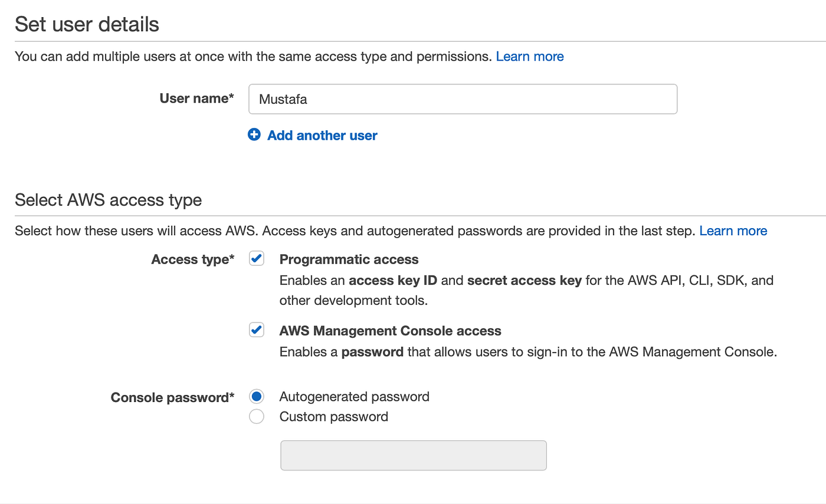
Task: Uncheck the Programmatic access checkbox
Action: point(257,259)
